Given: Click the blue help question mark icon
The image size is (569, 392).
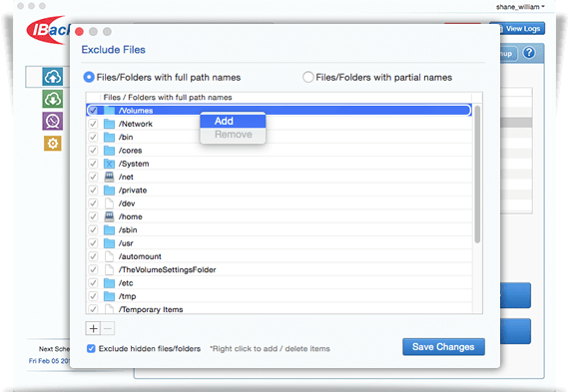Looking at the screenshot, I should pos(529,53).
